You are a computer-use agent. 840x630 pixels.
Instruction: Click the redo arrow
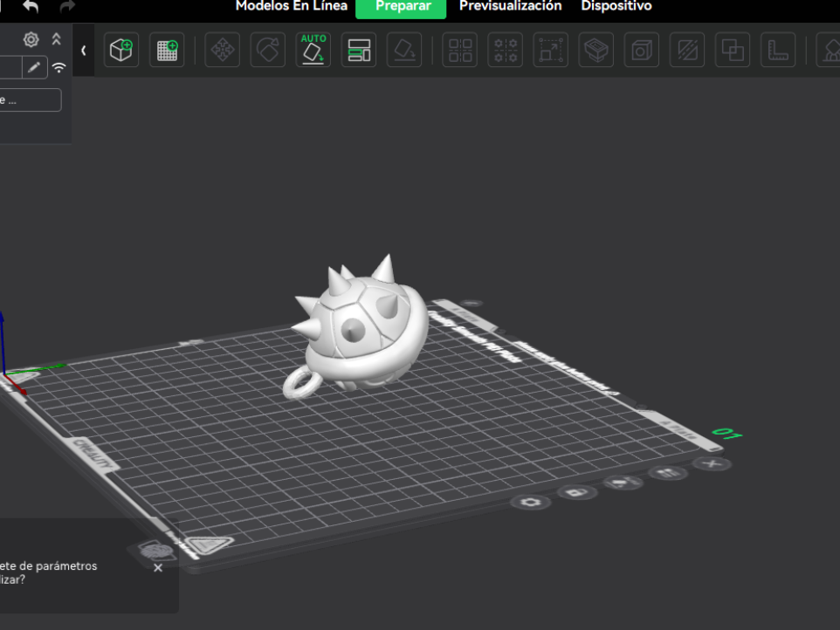point(67,6)
